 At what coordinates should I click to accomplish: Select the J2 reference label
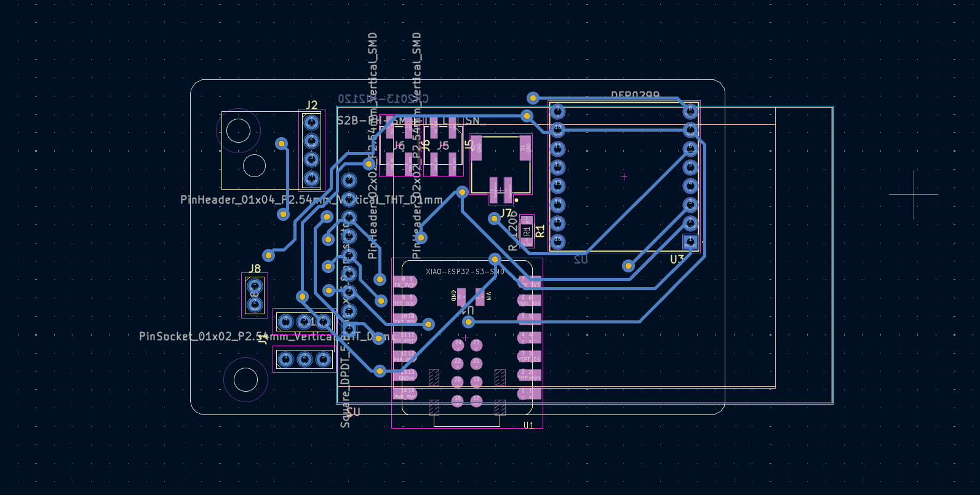tap(312, 105)
